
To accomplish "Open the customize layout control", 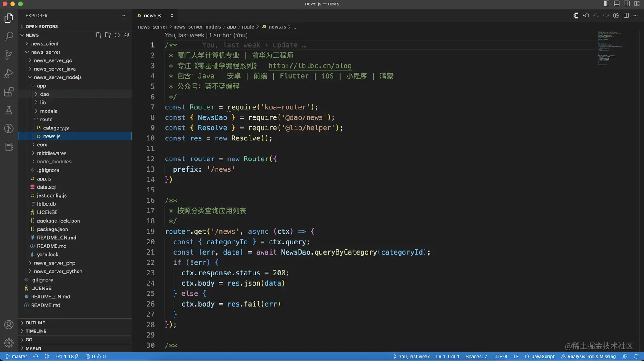I will tap(637, 3).
